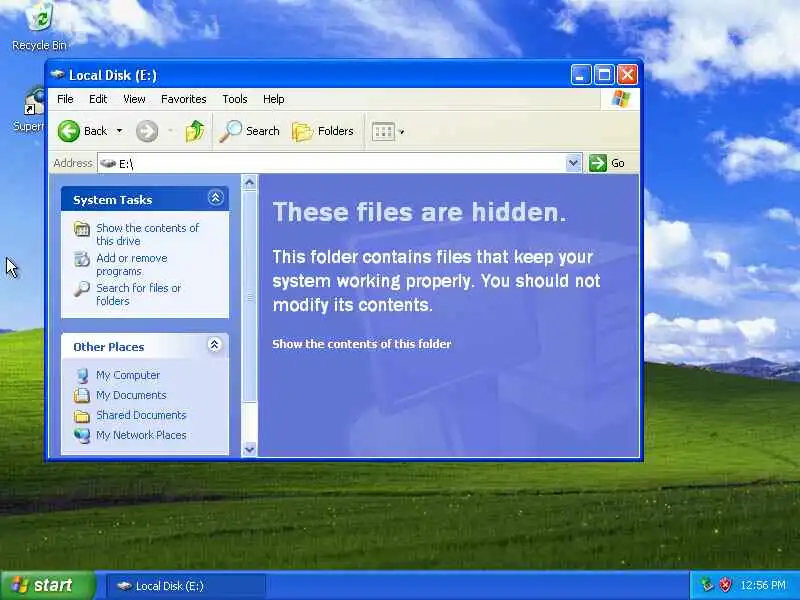
Task: Maximize the Local Disk (E:) window
Action: coord(604,75)
